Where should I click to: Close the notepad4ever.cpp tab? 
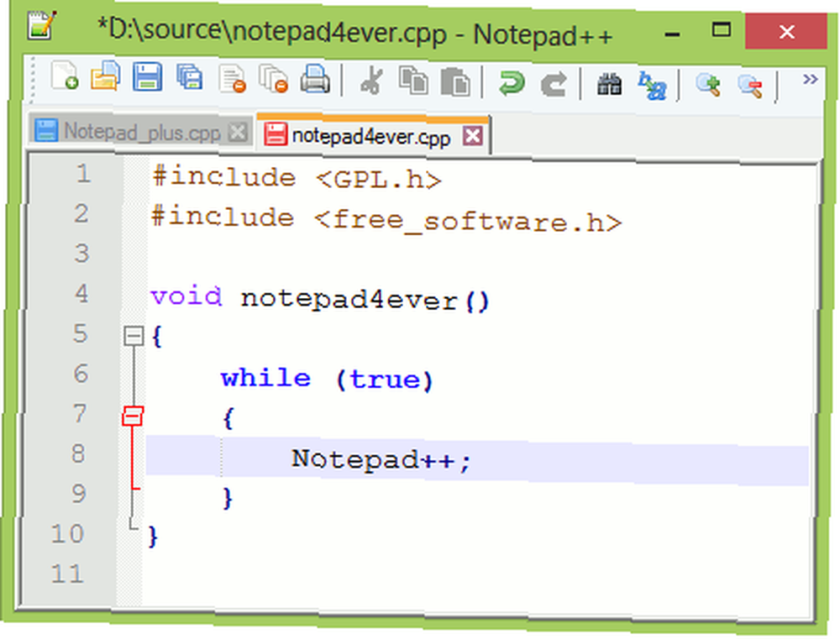[472, 137]
